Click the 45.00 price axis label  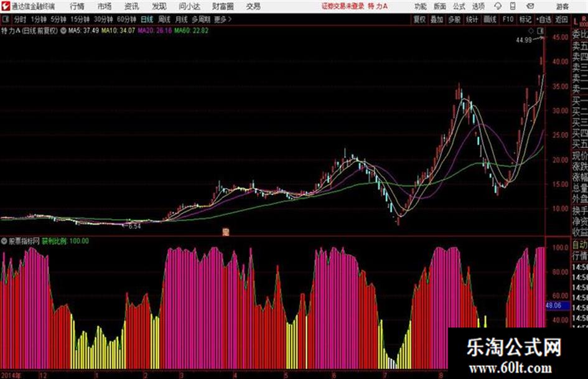click(x=561, y=37)
